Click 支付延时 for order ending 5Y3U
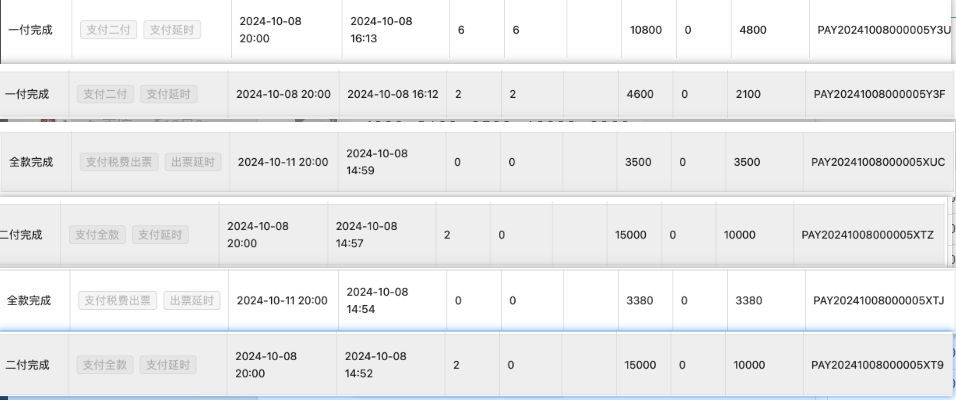Image resolution: width=956 pixels, height=400 pixels. pyautogui.click(x=172, y=30)
